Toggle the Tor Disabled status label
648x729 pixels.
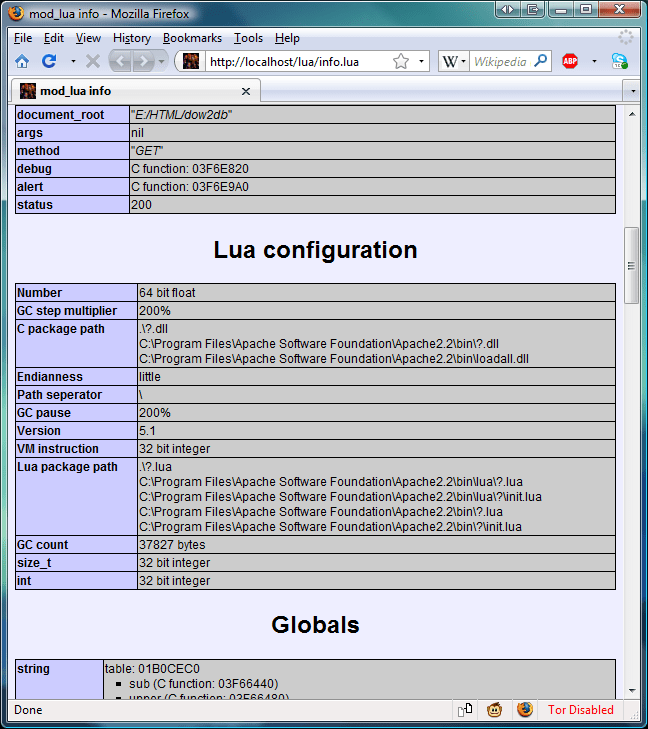(x=581, y=710)
